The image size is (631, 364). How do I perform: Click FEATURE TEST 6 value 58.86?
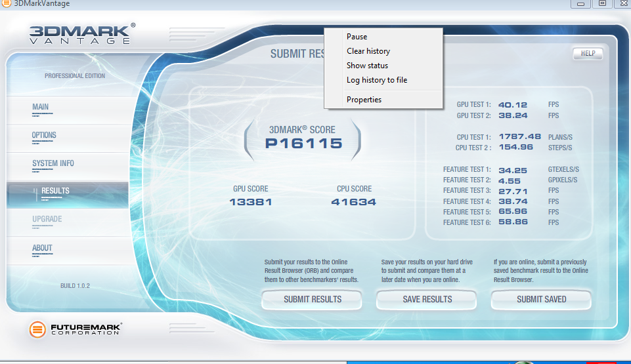point(513,222)
